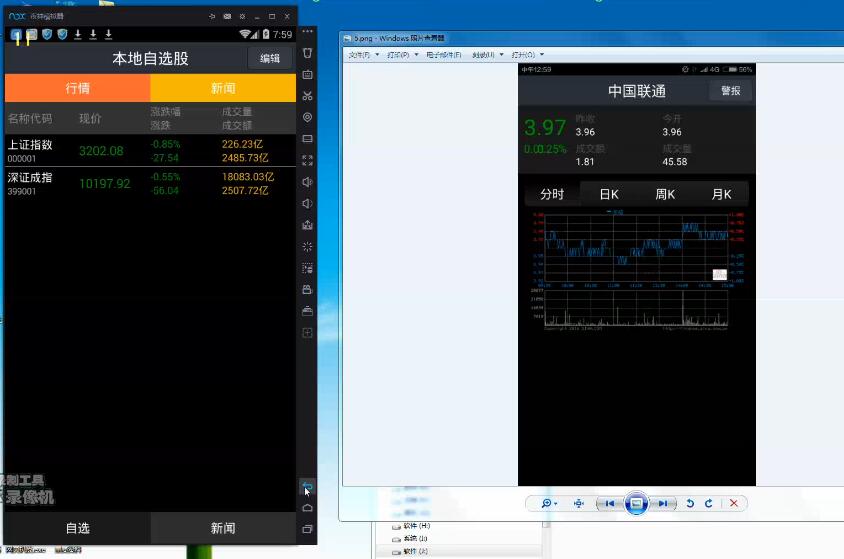Open the virtual location icon in Nox sidebar
This screenshot has height=559, width=844.
tap(307, 117)
